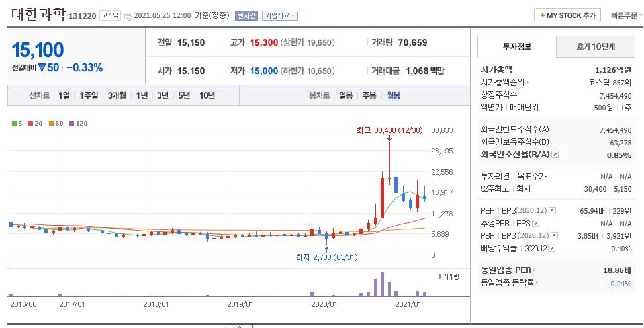The width and height of the screenshot is (644, 328).
Task: Show the 3개월 line chart
Action: pos(116,95)
